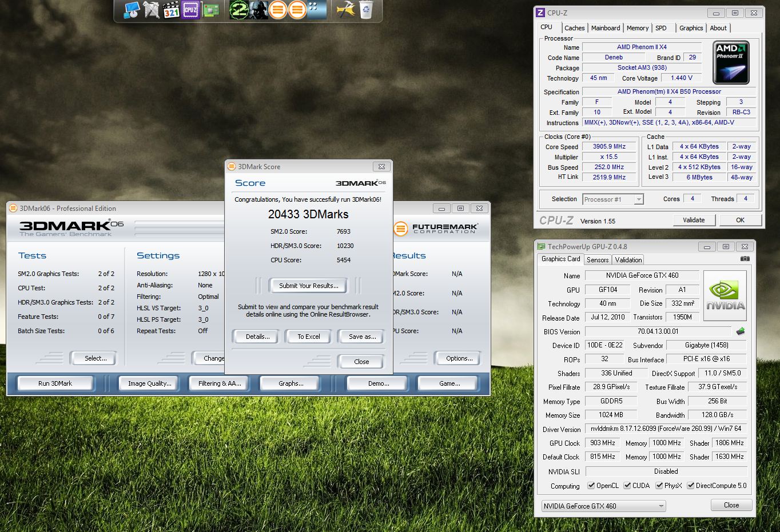The image size is (780, 532).
Task: Click the 3DMark Score dialog title icon
Action: click(x=232, y=167)
